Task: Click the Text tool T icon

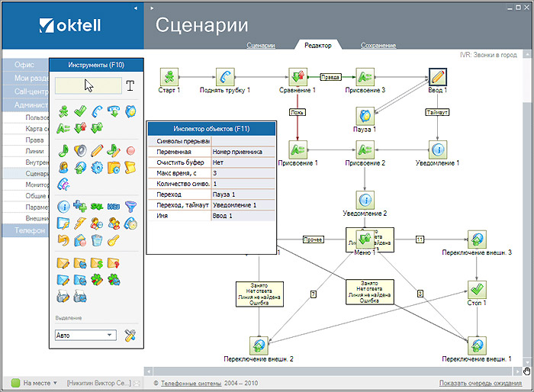Action: (130, 85)
